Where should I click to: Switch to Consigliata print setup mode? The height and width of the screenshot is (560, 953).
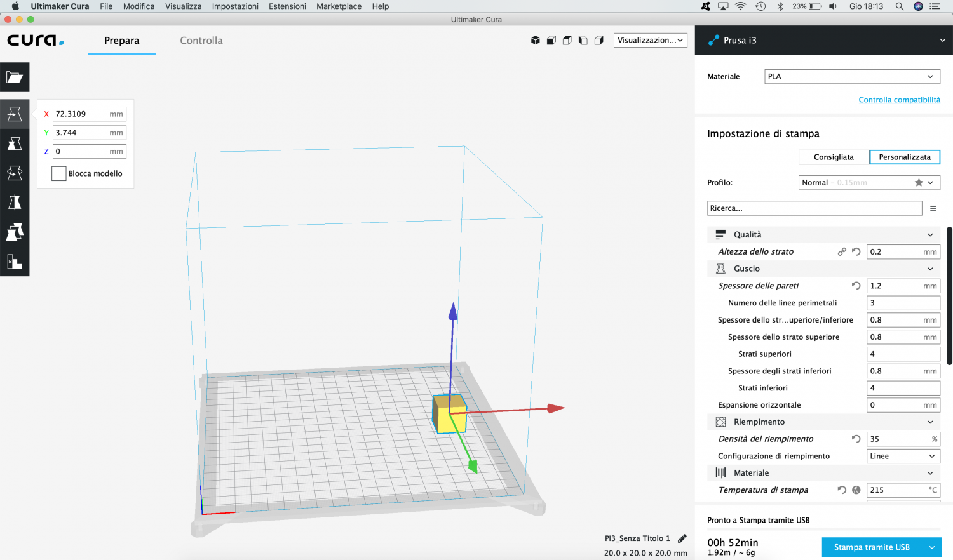click(834, 157)
